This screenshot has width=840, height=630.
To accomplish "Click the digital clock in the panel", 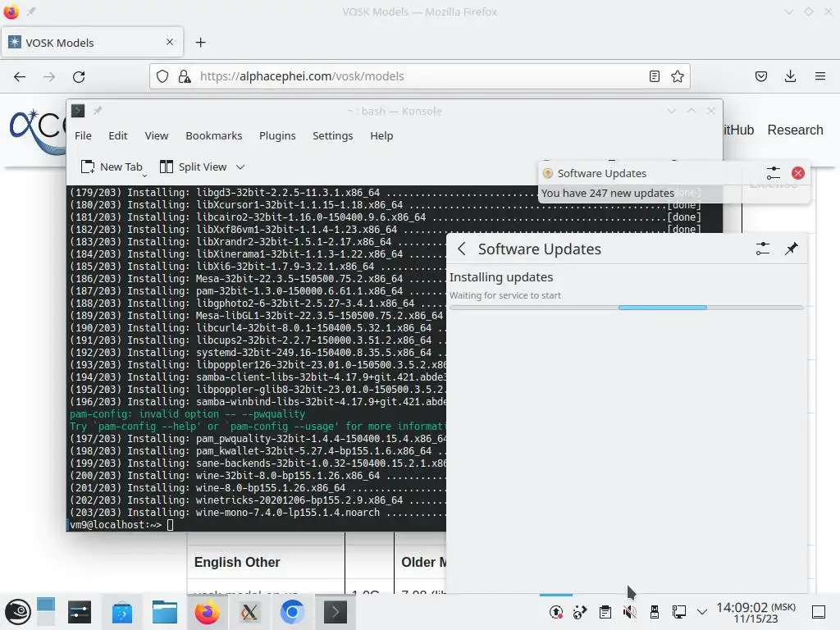I will click(x=756, y=612).
